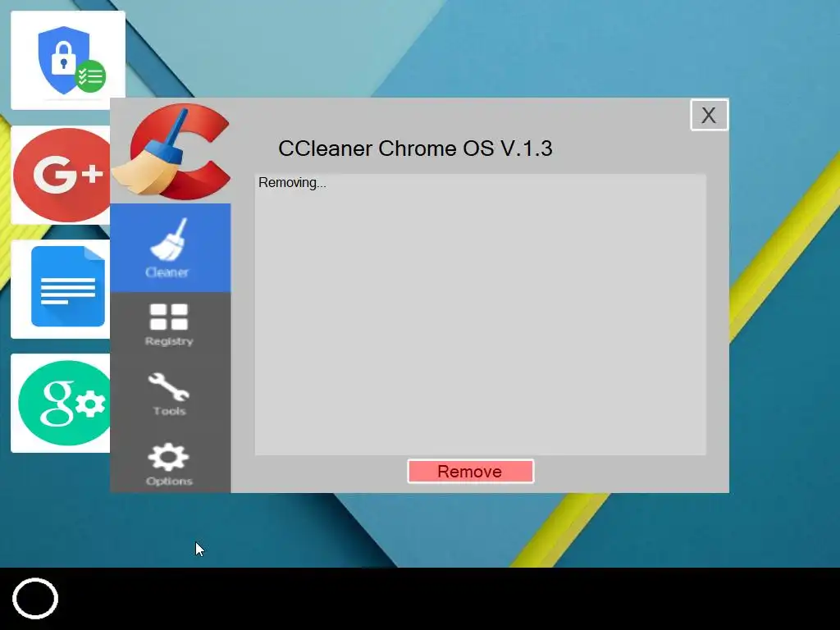Open the Google+ desktop icon

tap(62, 175)
